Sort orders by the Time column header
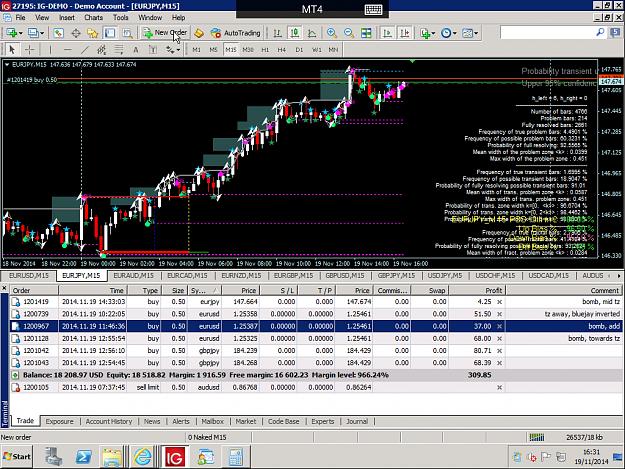 click(x=93, y=290)
